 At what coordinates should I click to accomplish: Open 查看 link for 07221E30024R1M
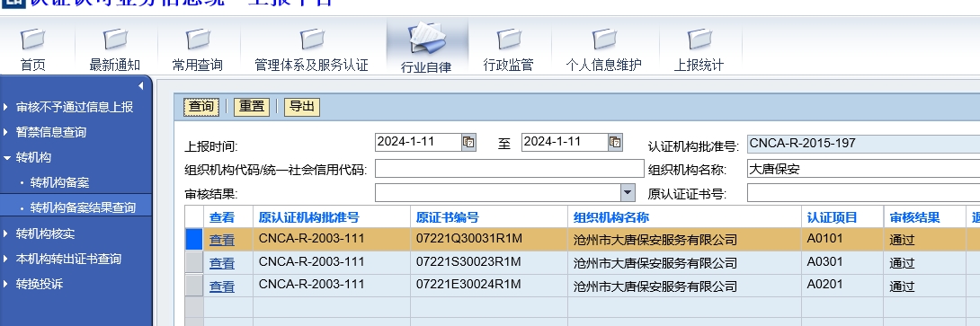(222, 286)
